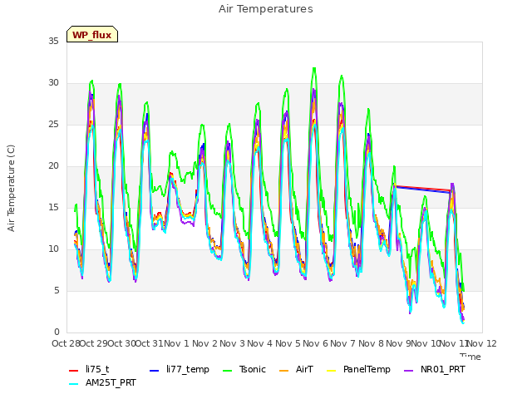532x399 pixels.
Task: Click the green Tsonic legend color marker
Action: click(227, 371)
